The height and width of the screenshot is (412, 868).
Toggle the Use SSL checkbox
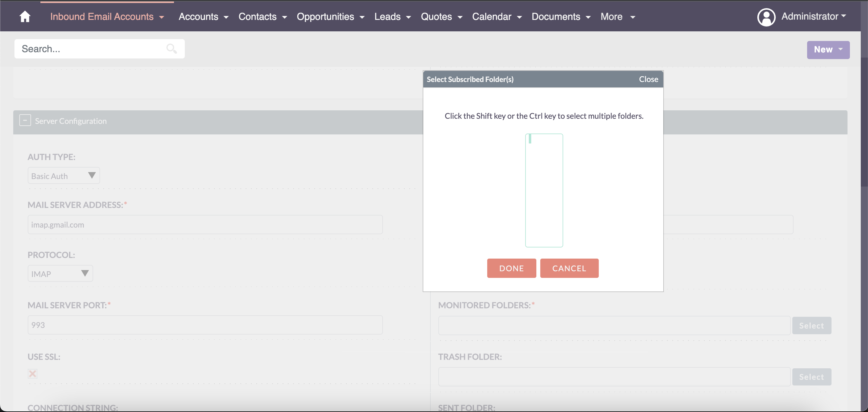click(x=33, y=373)
